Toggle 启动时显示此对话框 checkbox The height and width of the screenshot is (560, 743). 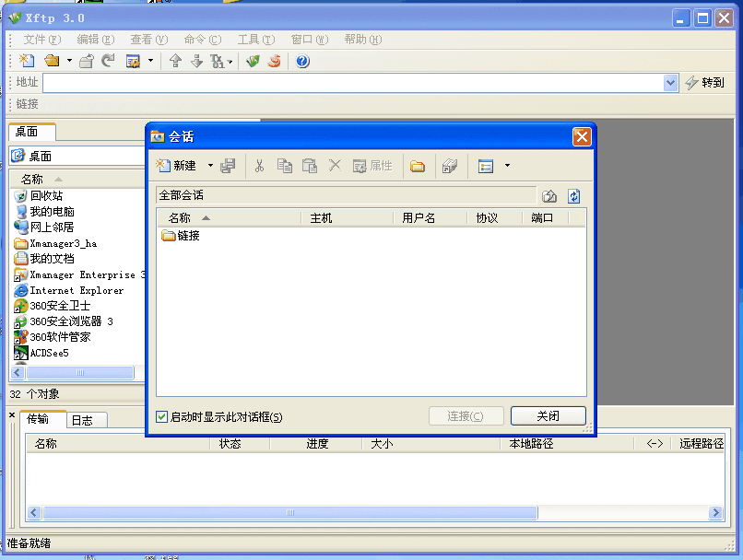(x=162, y=416)
